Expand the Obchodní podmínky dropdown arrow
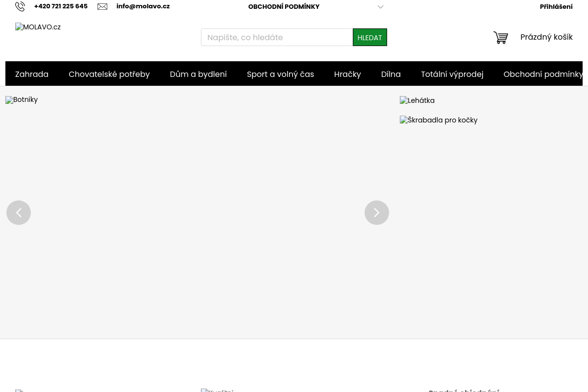Image resolution: width=588 pixels, height=392 pixels. point(380,7)
